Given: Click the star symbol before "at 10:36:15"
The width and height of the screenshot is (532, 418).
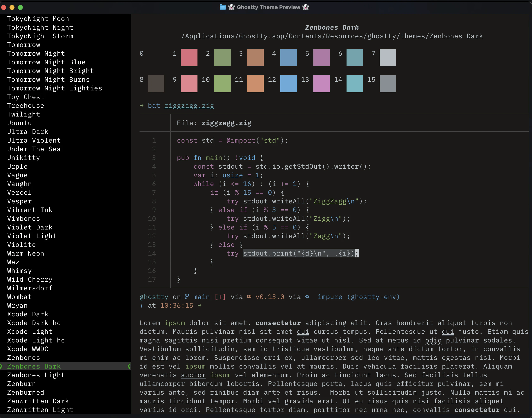Looking at the screenshot, I should click(x=142, y=306).
